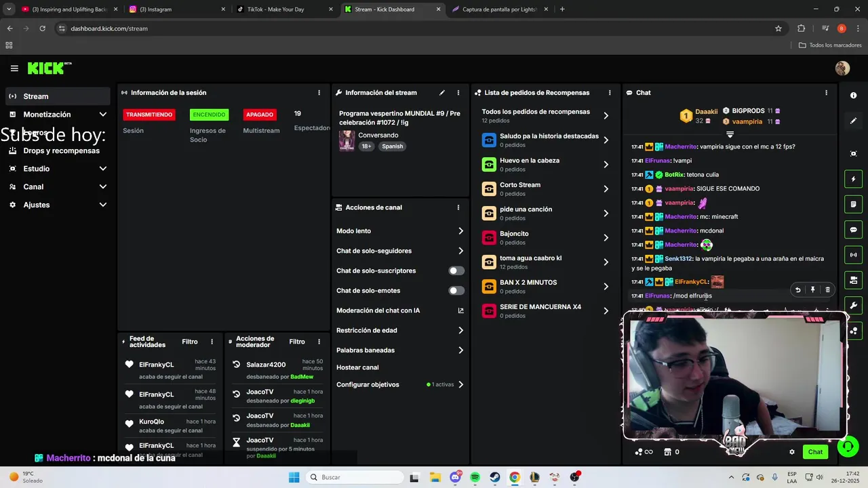Open options for Lista de pedidos de Recompensas
This screenshot has width=868, height=488.
[x=610, y=93]
